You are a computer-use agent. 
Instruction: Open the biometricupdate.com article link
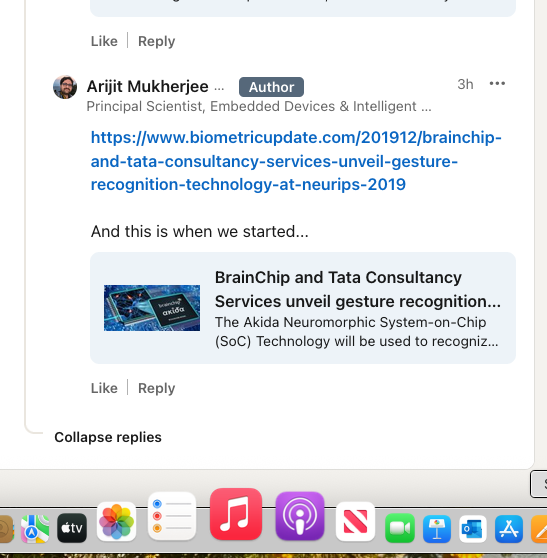[x=296, y=161]
